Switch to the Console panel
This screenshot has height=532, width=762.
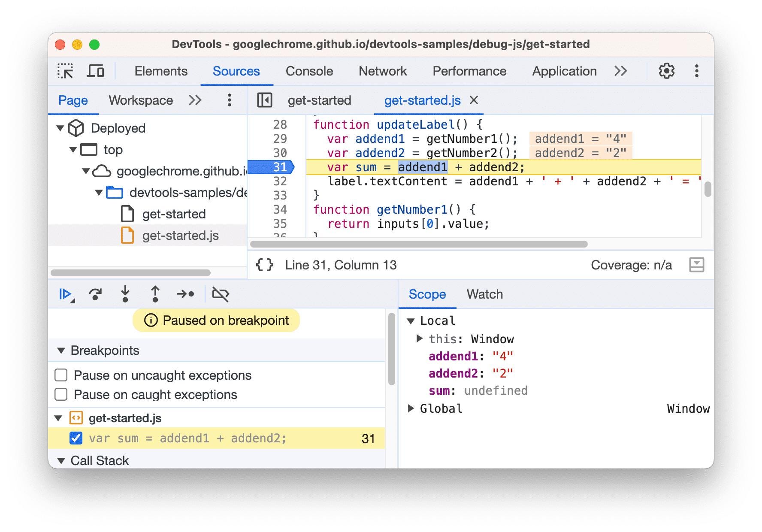[x=309, y=71]
